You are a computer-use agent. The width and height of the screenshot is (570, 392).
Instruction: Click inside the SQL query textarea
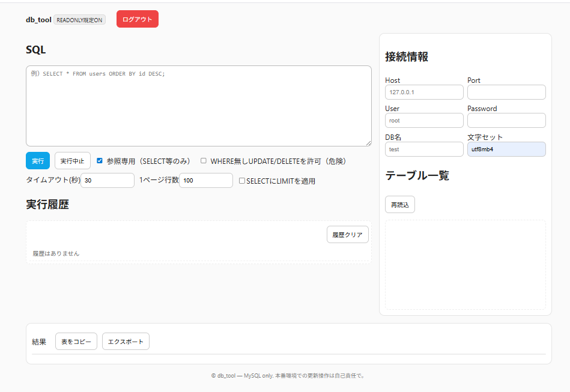coord(198,105)
